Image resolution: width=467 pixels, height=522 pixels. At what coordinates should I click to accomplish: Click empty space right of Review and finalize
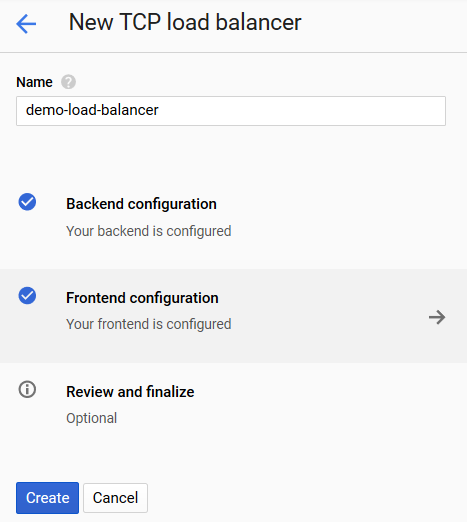tap(333, 403)
